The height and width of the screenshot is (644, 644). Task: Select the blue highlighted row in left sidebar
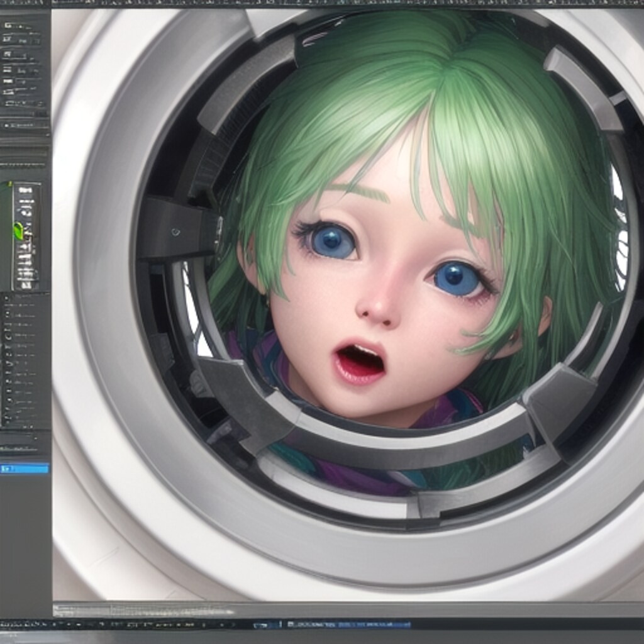(x=25, y=469)
